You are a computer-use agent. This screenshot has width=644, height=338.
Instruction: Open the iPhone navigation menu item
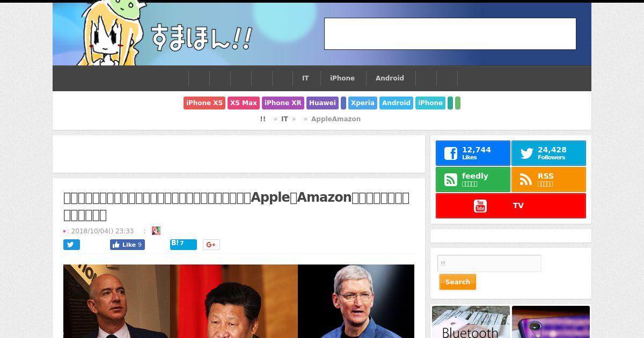pos(342,78)
